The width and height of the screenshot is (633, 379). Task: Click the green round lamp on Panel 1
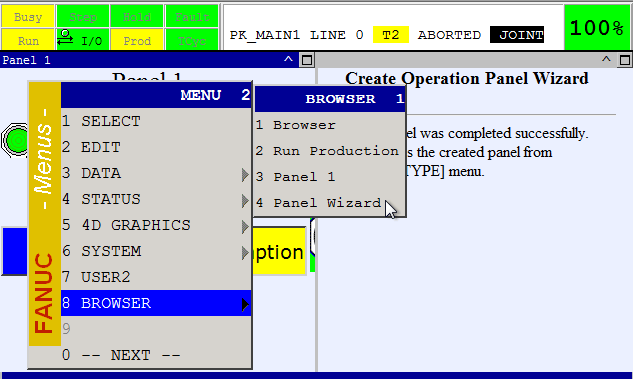(15, 140)
